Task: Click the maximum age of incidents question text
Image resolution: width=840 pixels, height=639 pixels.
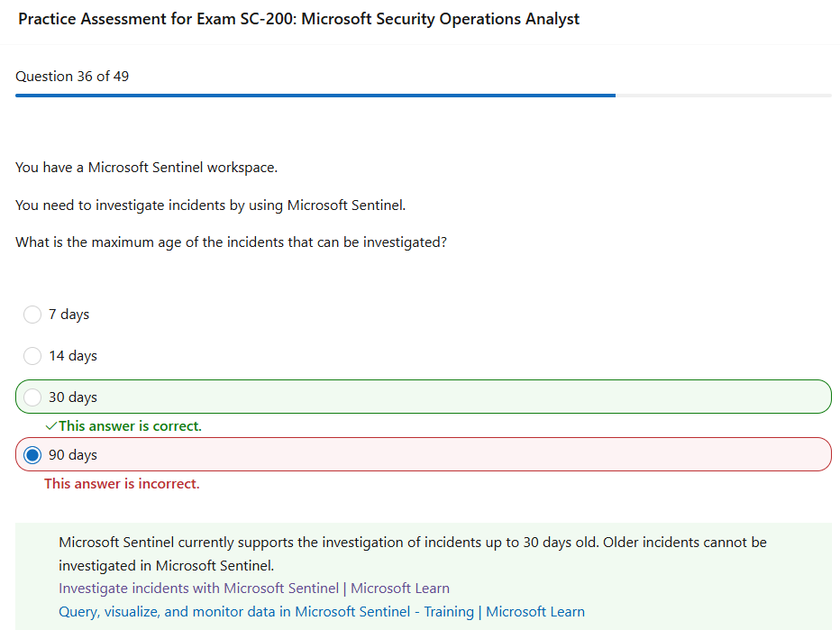Action: coord(231,243)
